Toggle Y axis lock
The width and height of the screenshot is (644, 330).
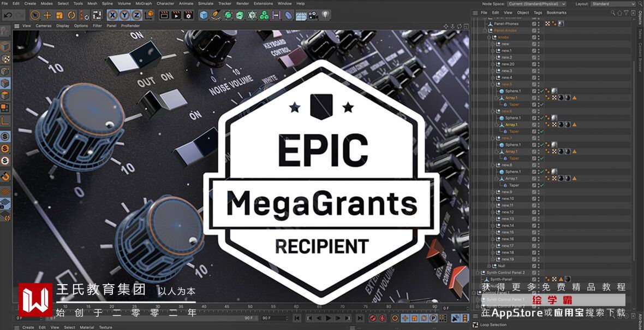[124, 16]
